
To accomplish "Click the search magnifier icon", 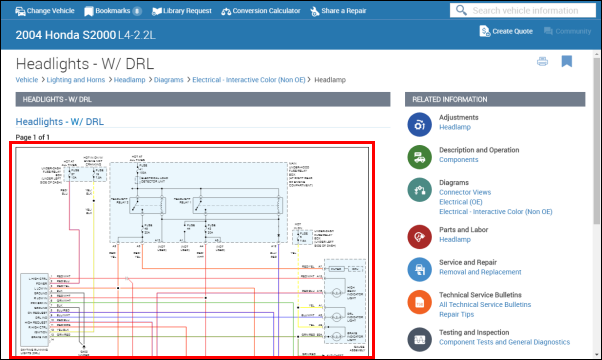I will pyautogui.click(x=461, y=10).
